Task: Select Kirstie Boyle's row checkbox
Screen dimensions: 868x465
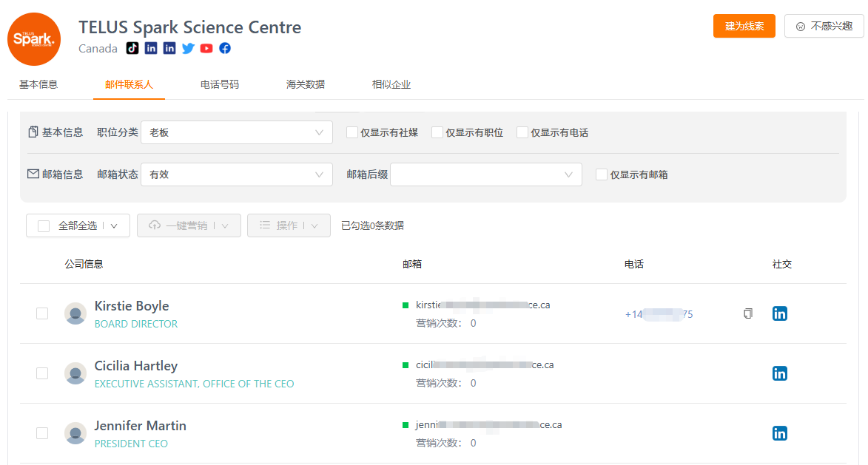Action: pyautogui.click(x=42, y=313)
